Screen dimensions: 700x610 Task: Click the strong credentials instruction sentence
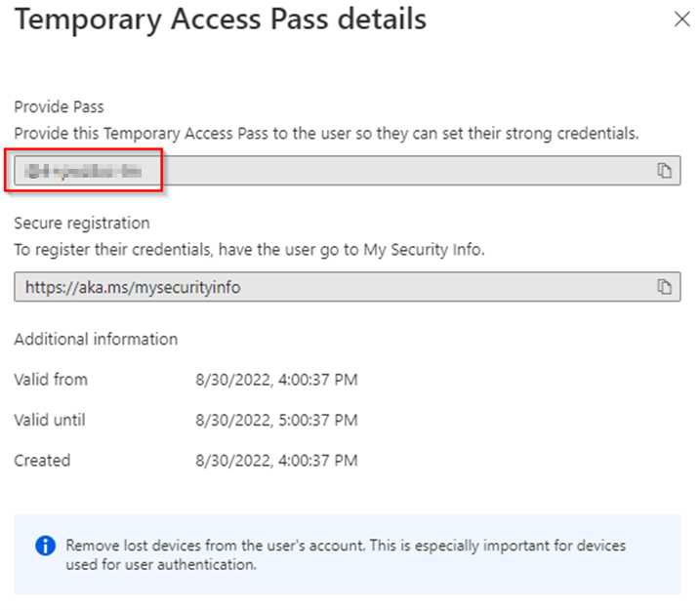click(x=326, y=133)
